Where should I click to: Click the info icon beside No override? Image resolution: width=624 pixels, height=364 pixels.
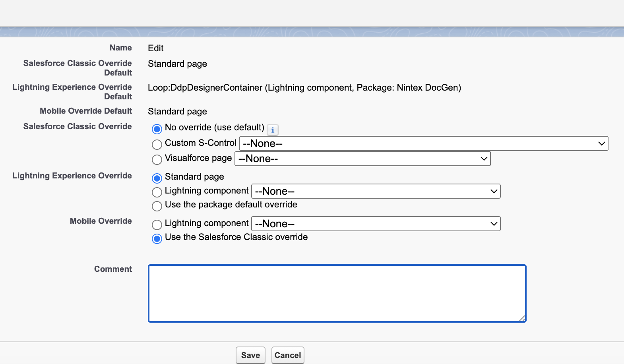point(273,130)
